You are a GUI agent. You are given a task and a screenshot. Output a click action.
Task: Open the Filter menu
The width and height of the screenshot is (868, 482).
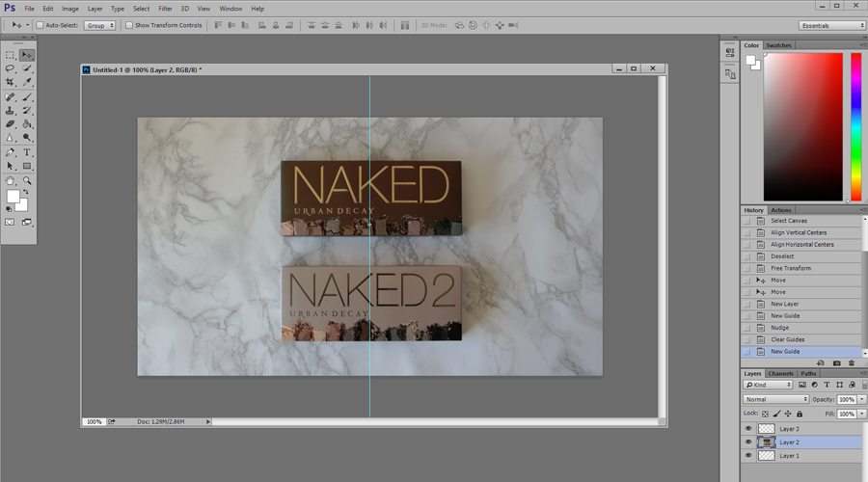(x=165, y=9)
